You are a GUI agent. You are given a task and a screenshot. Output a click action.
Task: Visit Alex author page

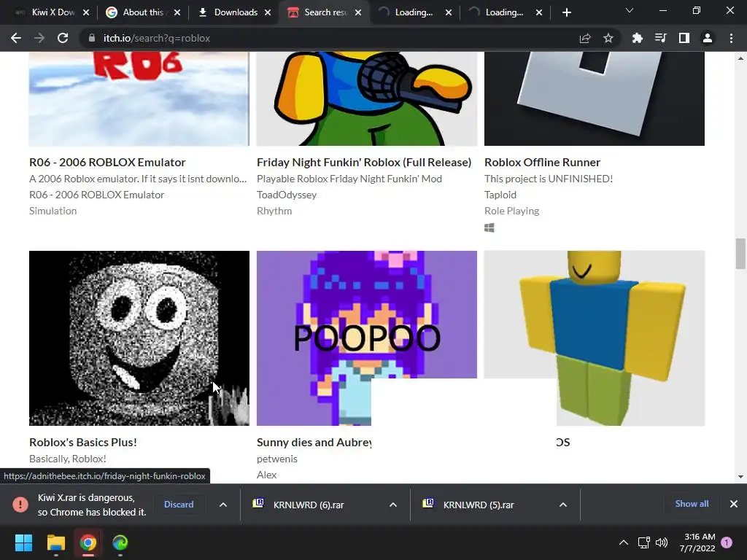(267, 475)
